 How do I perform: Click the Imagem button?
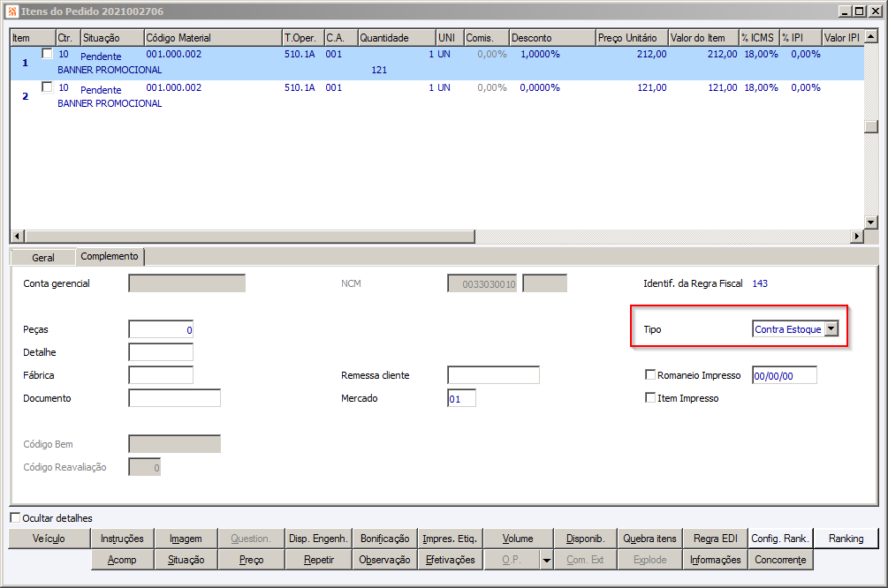click(x=186, y=539)
